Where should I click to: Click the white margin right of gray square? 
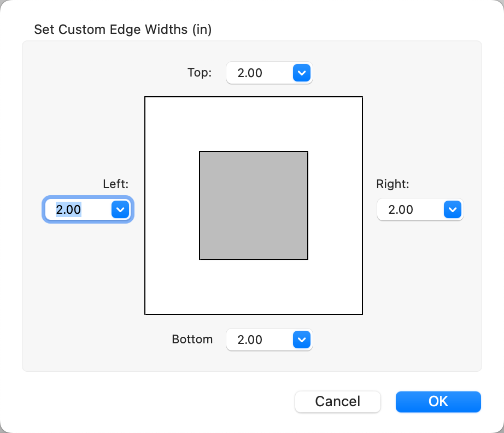pyautogui.click(x=335, y=205)
